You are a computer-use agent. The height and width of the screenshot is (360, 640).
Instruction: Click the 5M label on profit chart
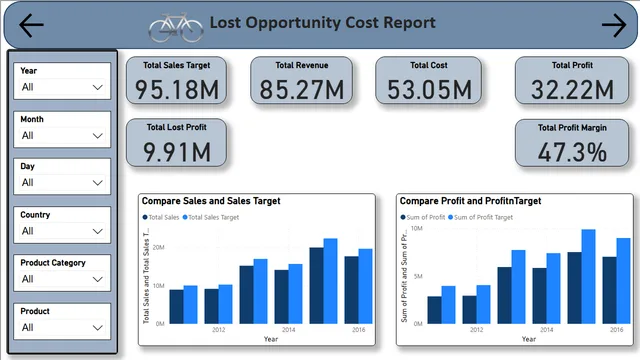[x=418, y=276]
